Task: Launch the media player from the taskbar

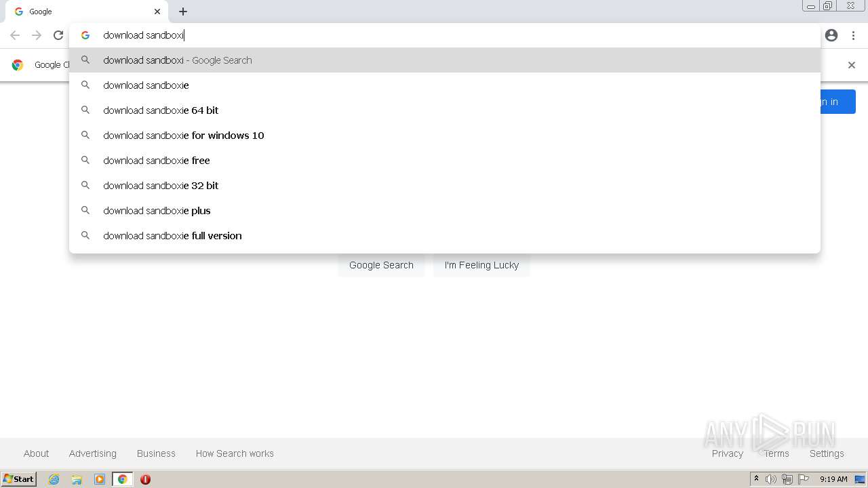Action: (100, 479)
